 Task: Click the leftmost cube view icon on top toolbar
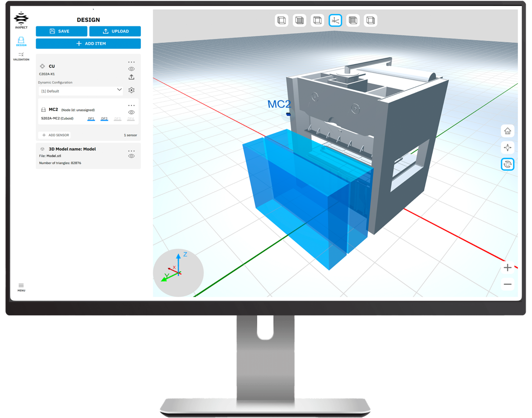click(281, 20)
